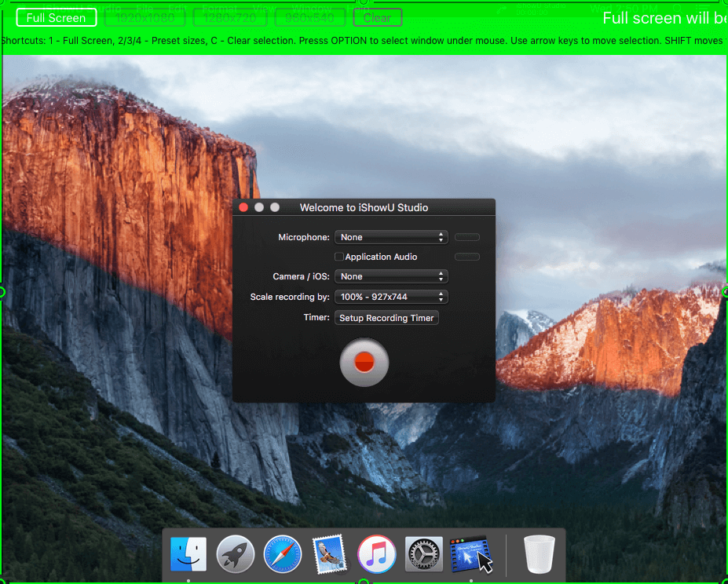Image resolution: width=728 pixels, height=584 pixels.
Task: Choose the 960x540 preset size
Action: 310,17
